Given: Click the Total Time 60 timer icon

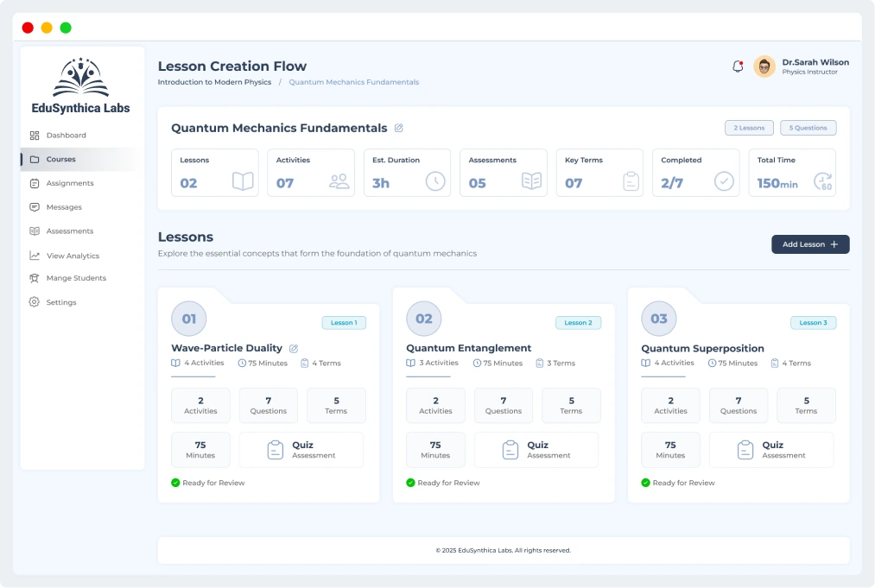Looking at the screenshot, I should click(x=822, y=181).
